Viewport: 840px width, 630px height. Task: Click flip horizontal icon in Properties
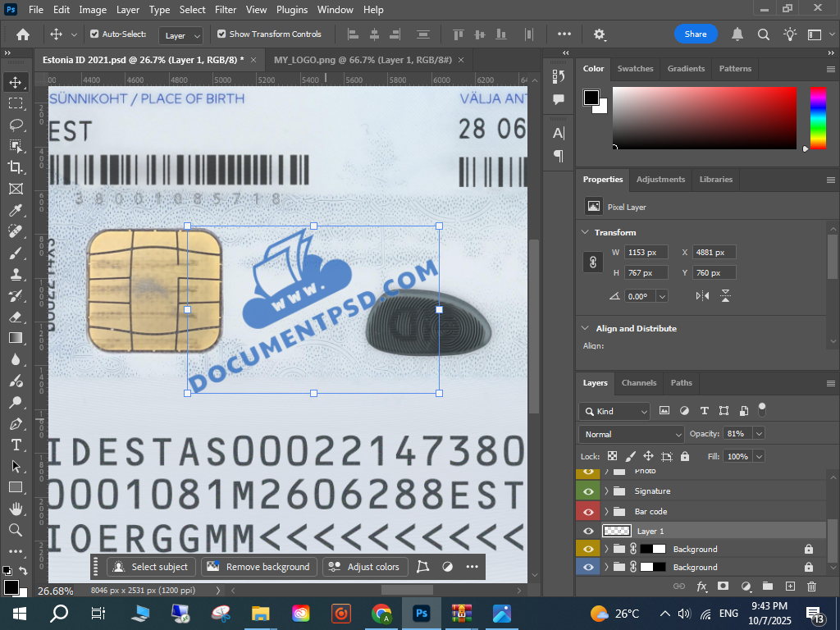(702, 296)
